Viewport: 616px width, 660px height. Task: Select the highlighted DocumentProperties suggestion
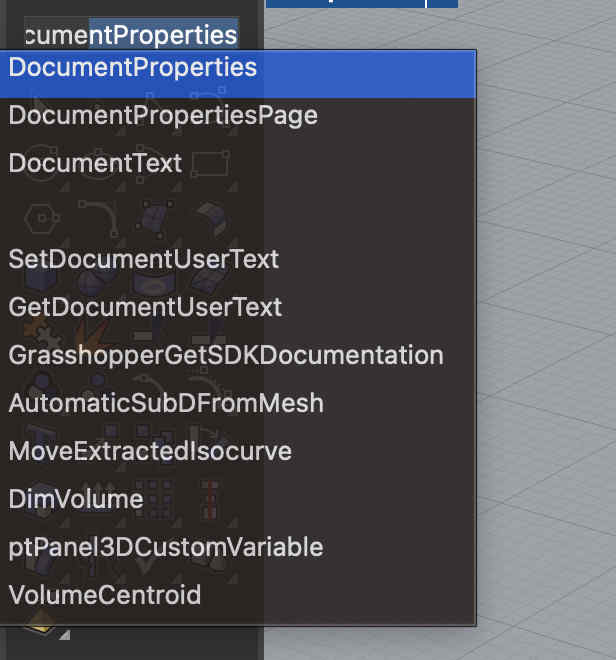click(x=132, y=68)
